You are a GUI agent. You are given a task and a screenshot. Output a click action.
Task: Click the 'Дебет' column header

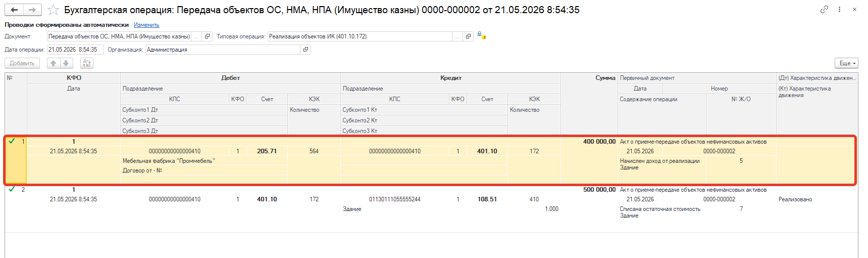tap(230, 78)
